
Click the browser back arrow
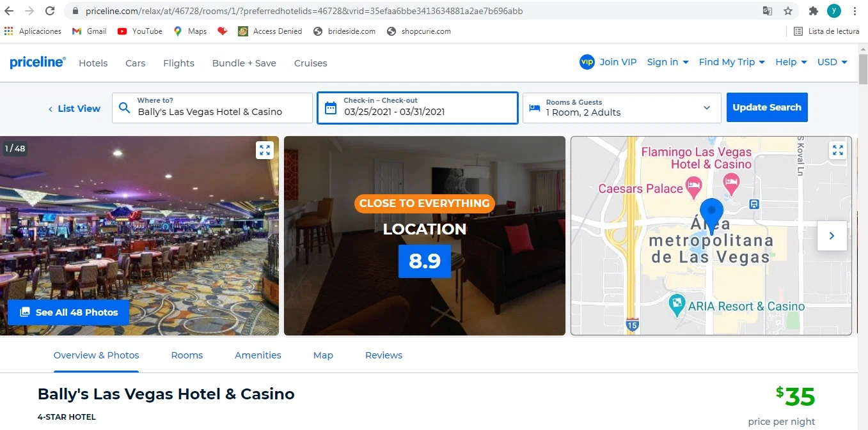[x=10, y=11]
